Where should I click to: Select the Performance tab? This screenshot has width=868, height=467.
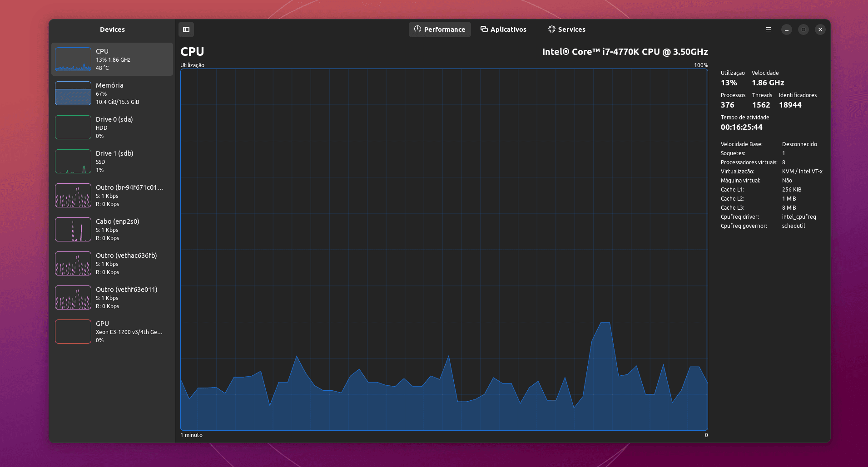pos(440,29)
